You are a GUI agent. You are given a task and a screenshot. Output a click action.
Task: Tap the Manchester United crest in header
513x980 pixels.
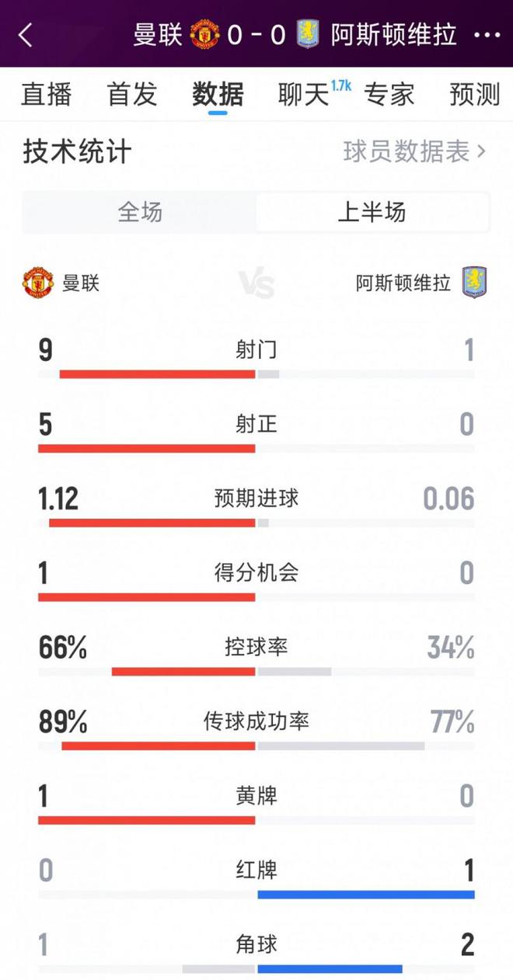click(205, 35)
